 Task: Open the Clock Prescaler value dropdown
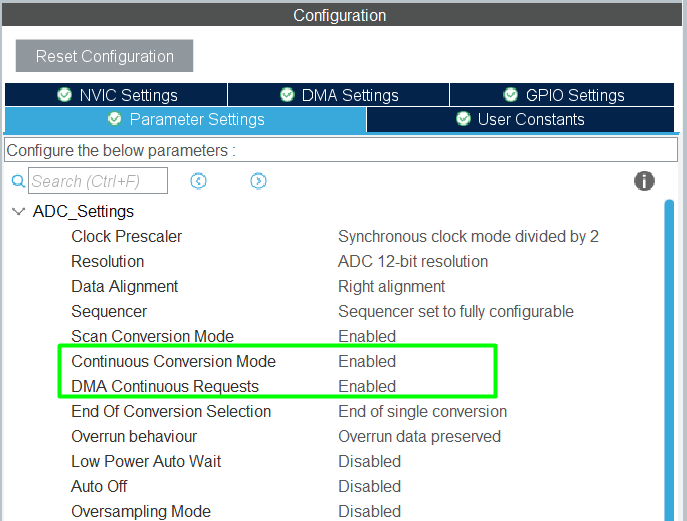tap(468, 237)
